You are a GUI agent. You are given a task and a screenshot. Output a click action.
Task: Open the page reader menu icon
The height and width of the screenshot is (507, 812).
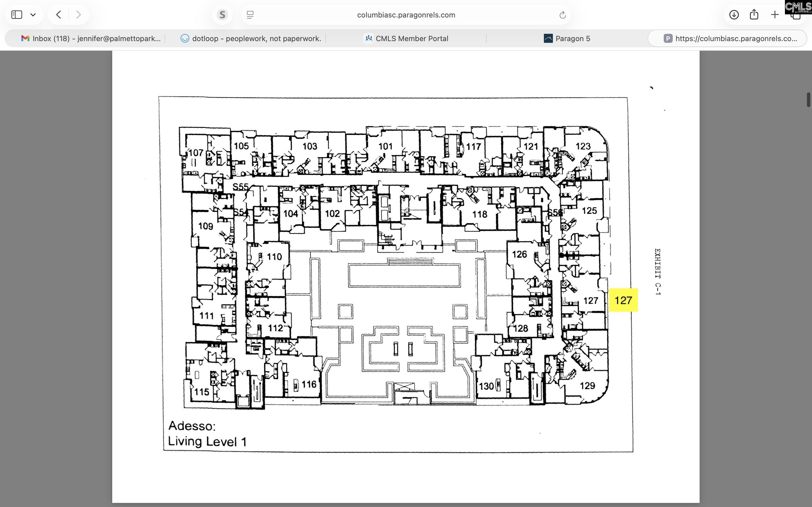coord(250,15)
